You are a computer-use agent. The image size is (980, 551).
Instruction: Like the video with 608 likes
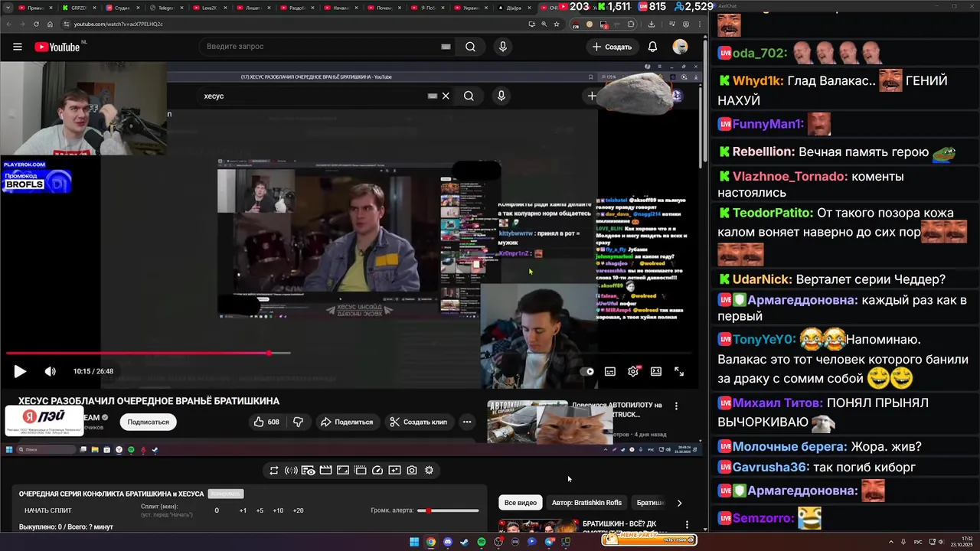(x=266, y=422)
